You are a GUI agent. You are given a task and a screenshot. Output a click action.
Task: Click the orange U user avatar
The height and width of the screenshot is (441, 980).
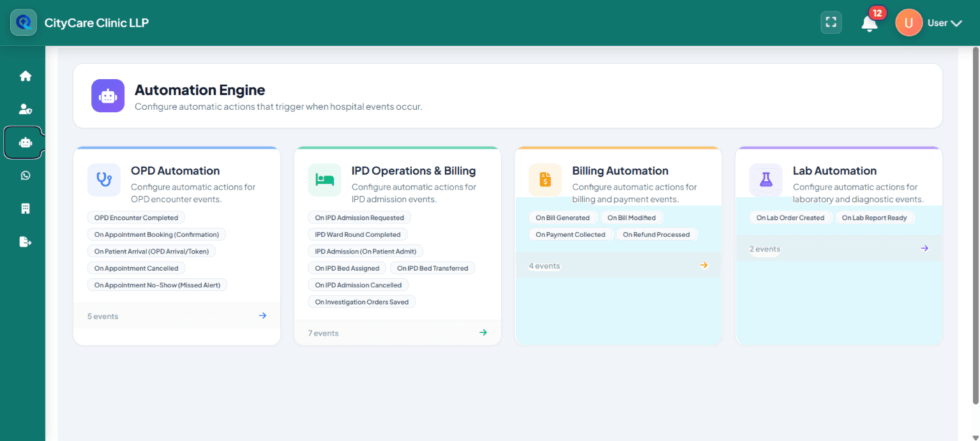click(908, 23)
